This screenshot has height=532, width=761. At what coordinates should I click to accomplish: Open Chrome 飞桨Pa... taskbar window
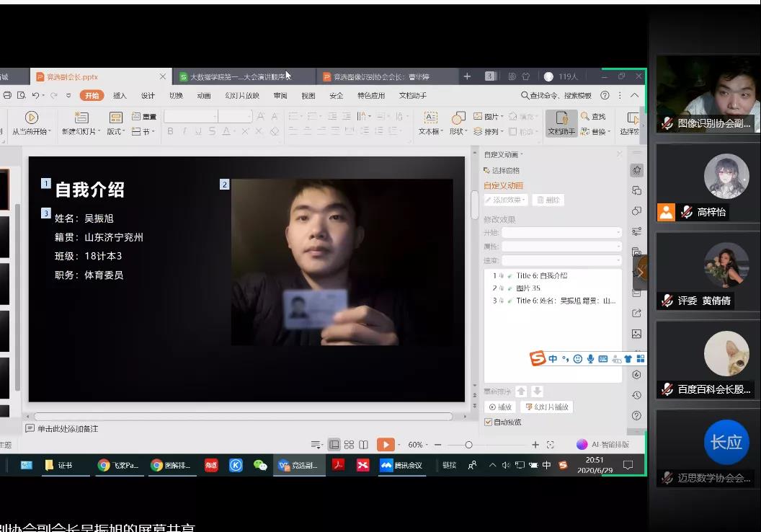[x=118, y=465]
